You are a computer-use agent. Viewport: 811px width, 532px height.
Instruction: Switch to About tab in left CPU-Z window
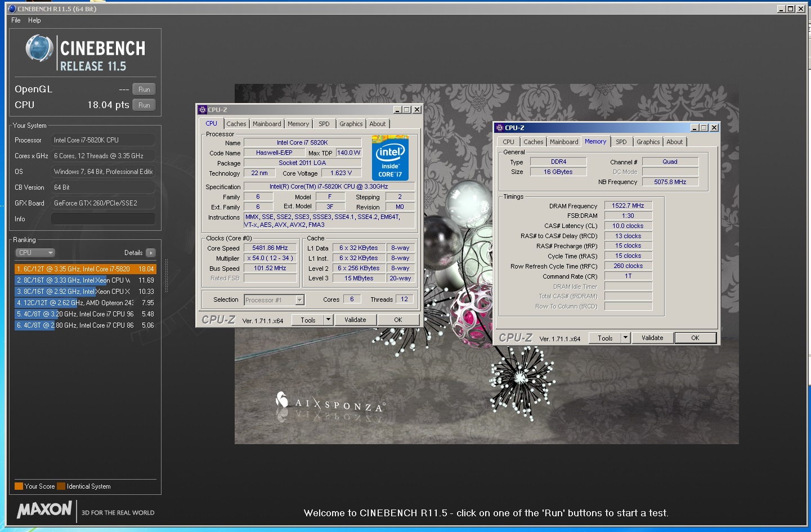[378, 124]
